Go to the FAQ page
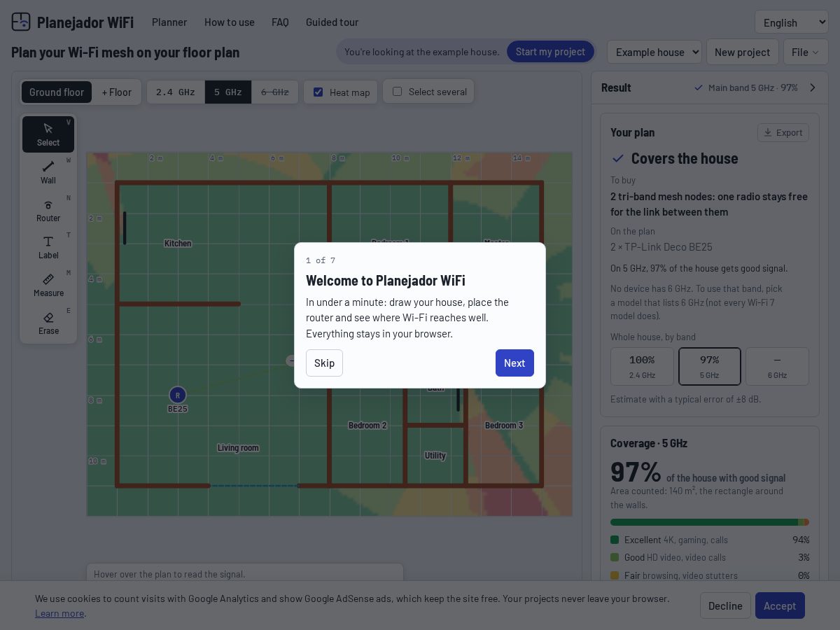The width and height of the screenshot is (840, 630). pyautogui.click(x=280, y=22)
